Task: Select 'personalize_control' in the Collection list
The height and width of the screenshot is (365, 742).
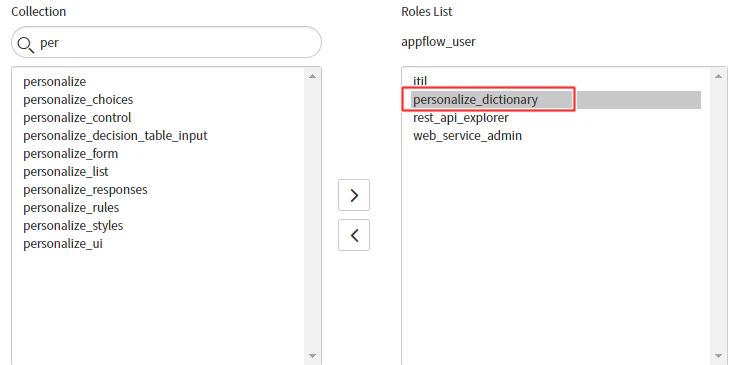Action: click(x=77, y=117)
